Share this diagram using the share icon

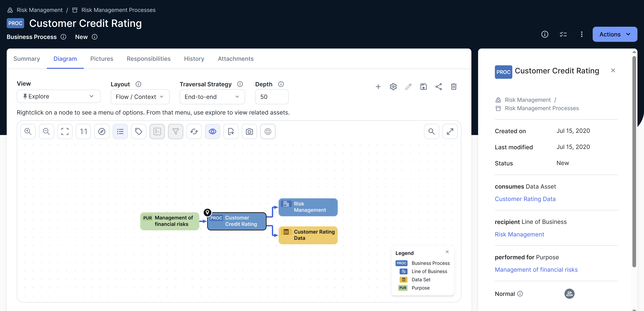tap(439, 87)
